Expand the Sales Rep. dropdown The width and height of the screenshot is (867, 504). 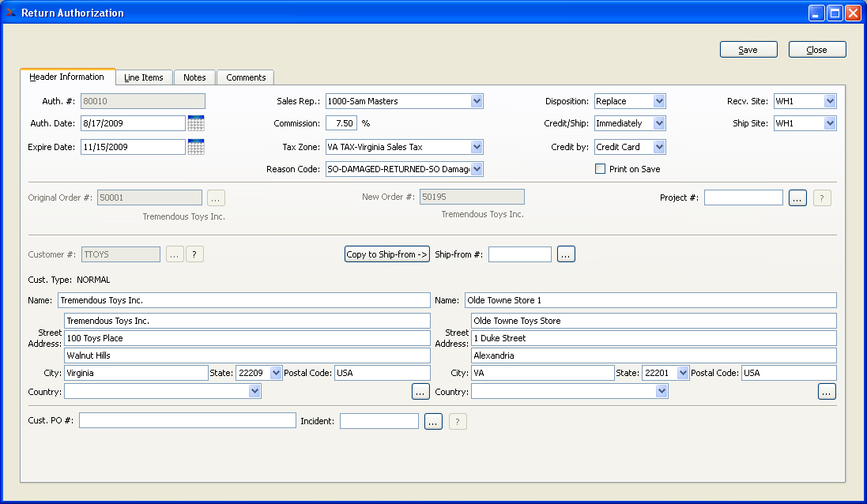click(x=477, y=101)
